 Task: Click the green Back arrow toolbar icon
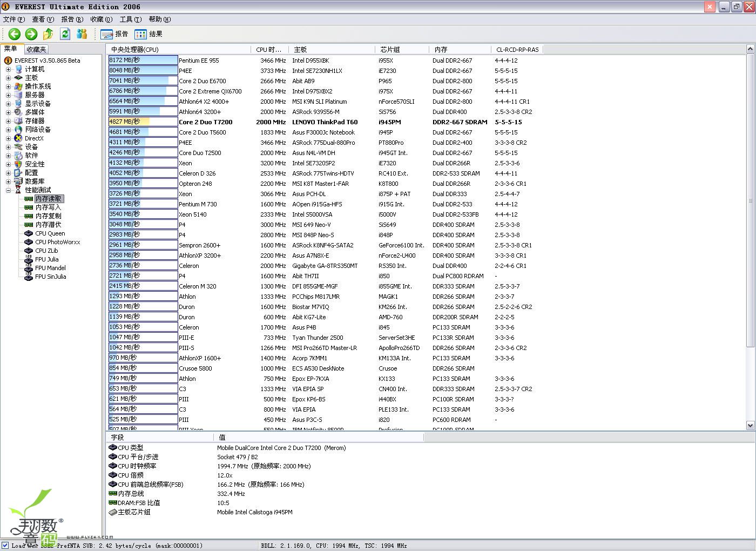click(15, 34)
